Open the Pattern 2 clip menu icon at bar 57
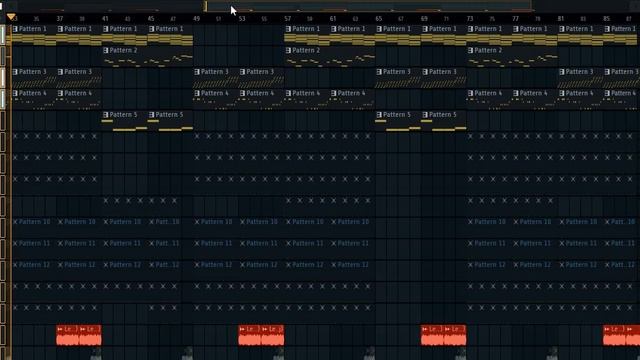This screenshot has height=360, width=640. click(x=288, y=50)
